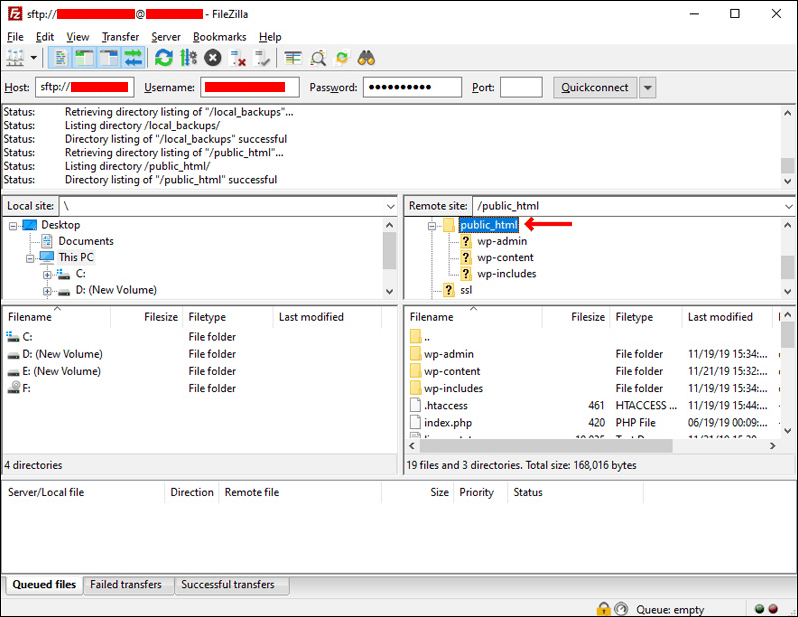Open the Transfer menu
798x617 pixels.
120,37
